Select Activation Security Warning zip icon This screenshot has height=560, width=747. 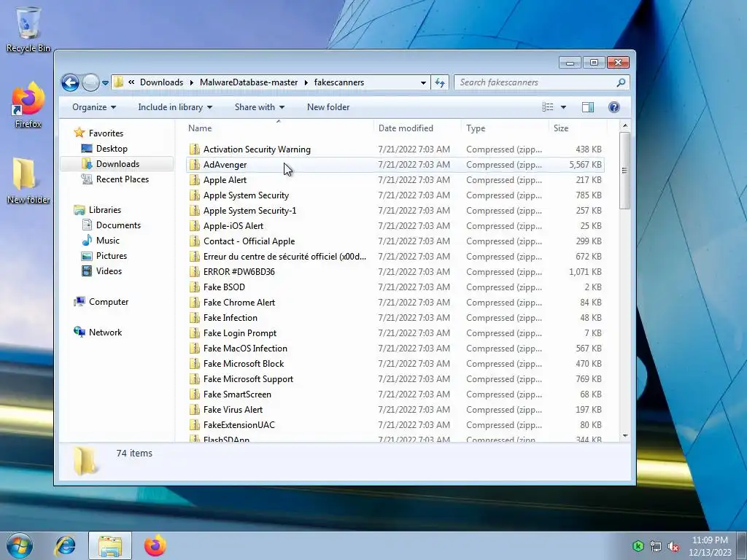(194, 149)
